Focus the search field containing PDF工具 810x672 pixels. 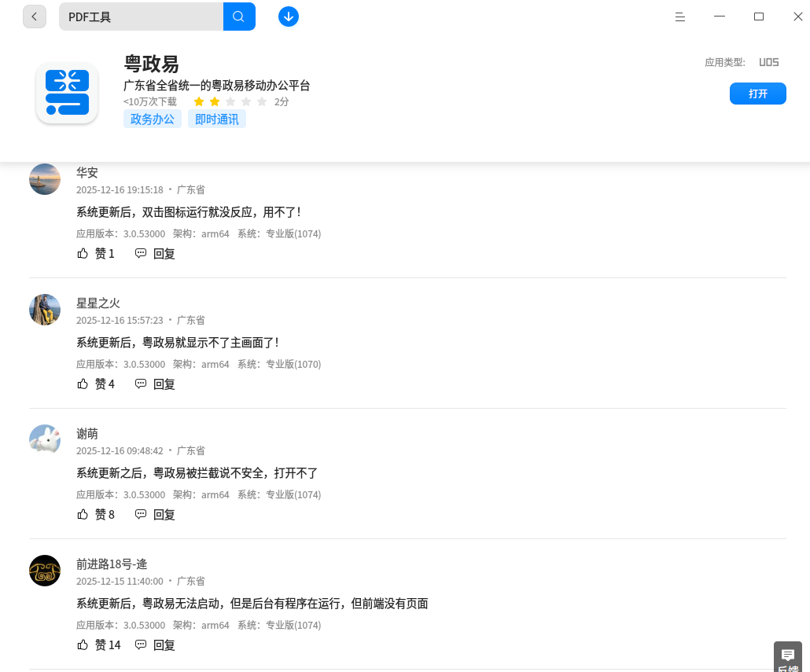(x=141, y=17)
